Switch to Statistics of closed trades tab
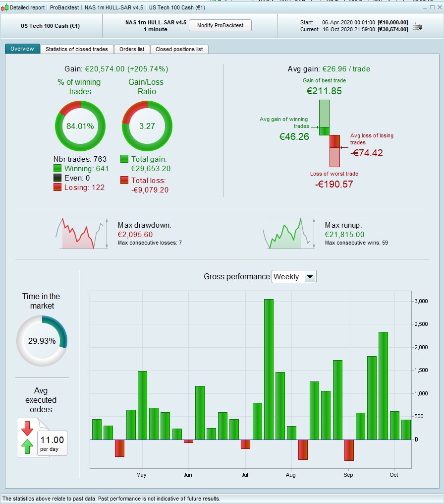Image resolution: width=444 pixels, height=504 pixels. (77, 49)
